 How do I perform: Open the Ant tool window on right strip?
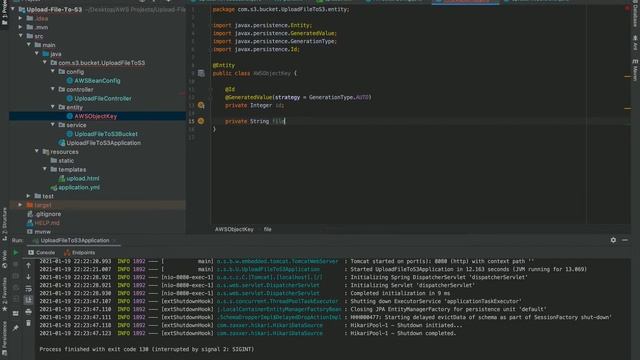635,42
